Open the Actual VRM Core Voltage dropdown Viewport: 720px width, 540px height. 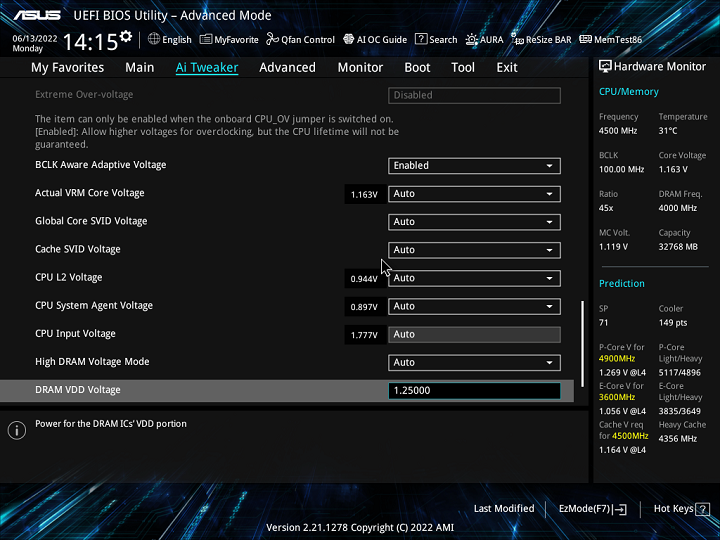[473, 194]
